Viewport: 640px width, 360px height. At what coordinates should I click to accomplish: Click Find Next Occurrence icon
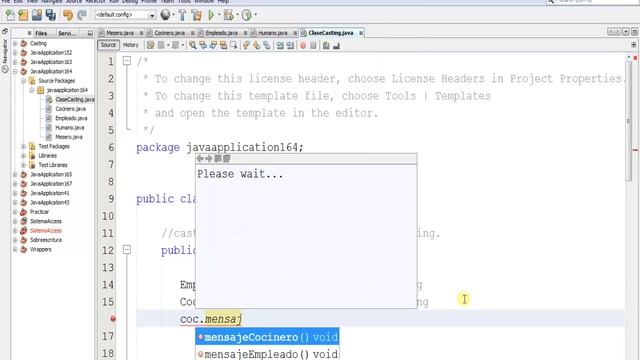coord(213,45)
